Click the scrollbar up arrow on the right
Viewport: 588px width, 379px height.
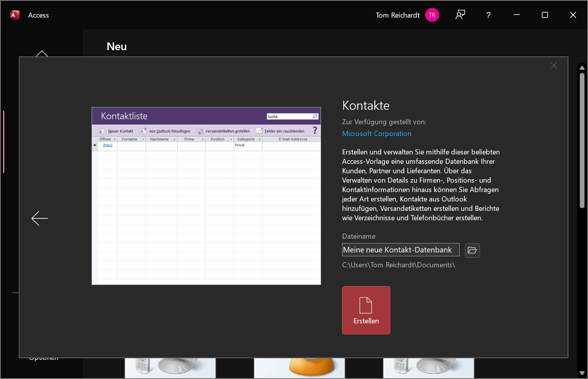582,68
